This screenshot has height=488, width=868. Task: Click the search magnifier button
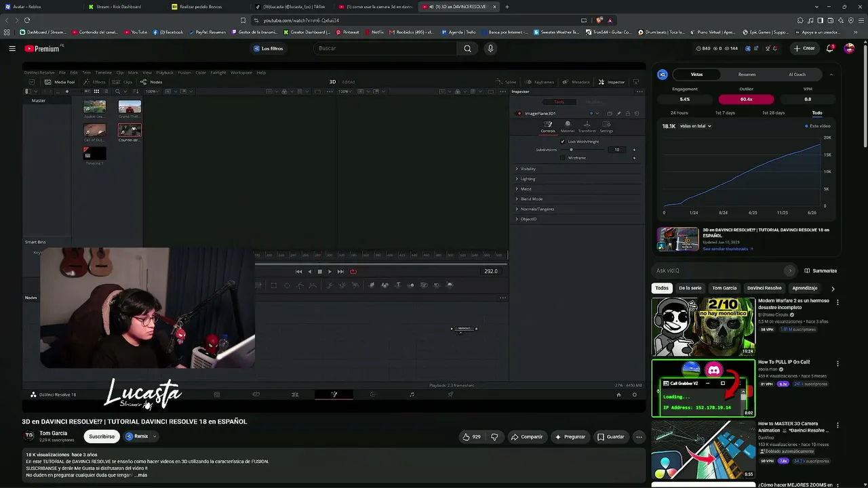tap(467, 48)
